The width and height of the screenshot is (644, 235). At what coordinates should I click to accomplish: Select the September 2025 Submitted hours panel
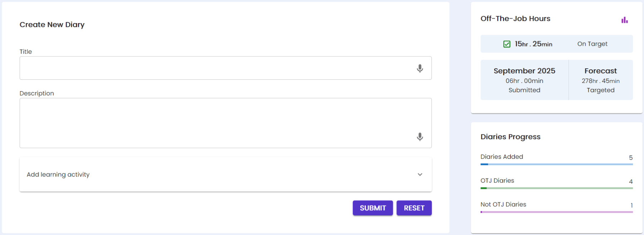click(x=524, y=80)
